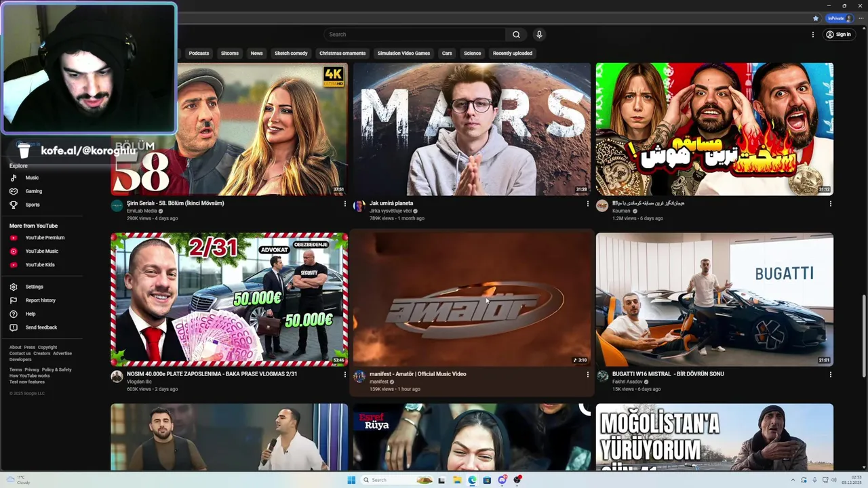Open more options for Jak umírá planeta video
868x488 pixels.
(x=587, y=203)
